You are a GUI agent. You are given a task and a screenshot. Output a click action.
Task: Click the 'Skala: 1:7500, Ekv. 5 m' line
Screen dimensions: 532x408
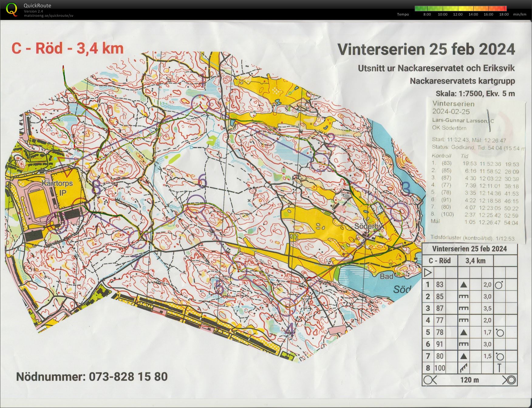475,93
